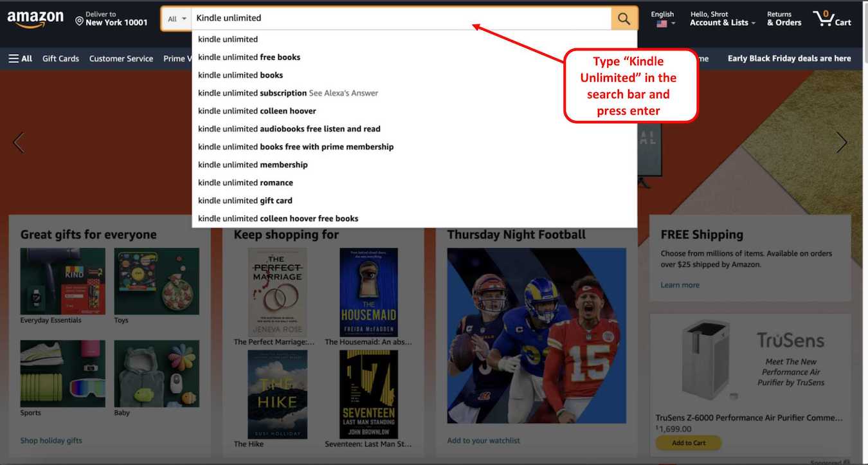Open The Hike book cover
This screenshot has width=868, height=465.
tap(277, 394)
